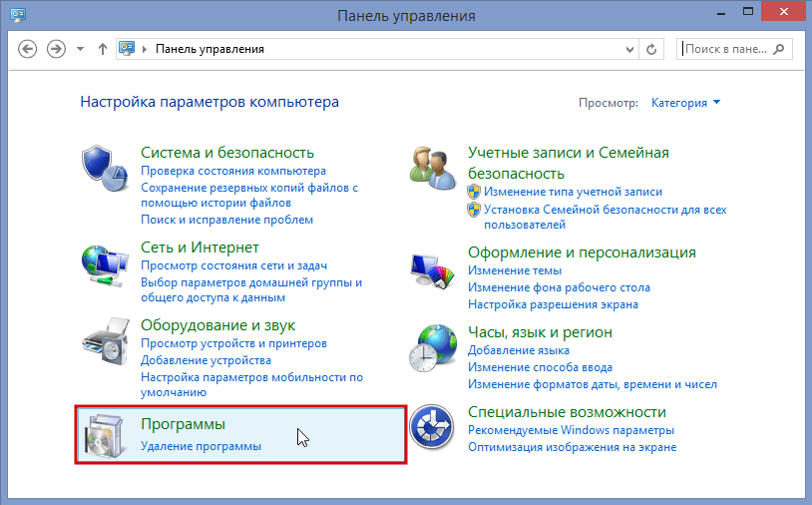Open Сеть и Интернет category
812x505 pixels.
(x=200, y=248)
